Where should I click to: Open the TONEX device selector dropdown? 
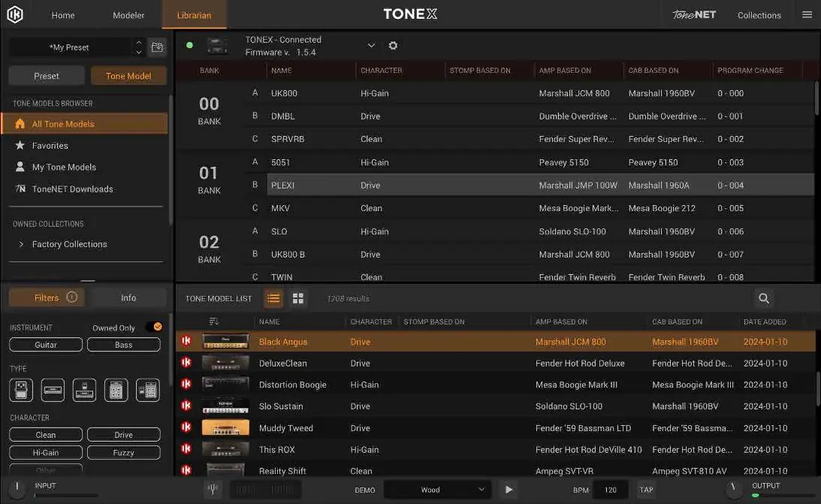pos(371,46)
